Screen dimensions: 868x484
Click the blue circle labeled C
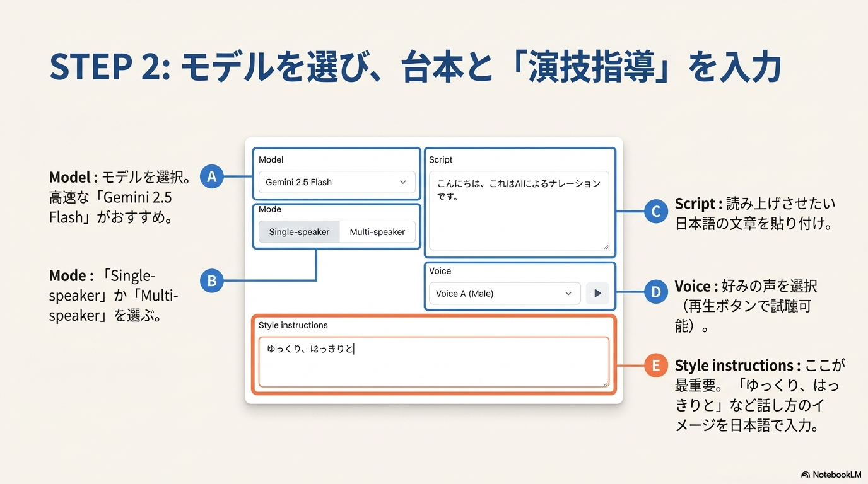[x=656, y=212]
